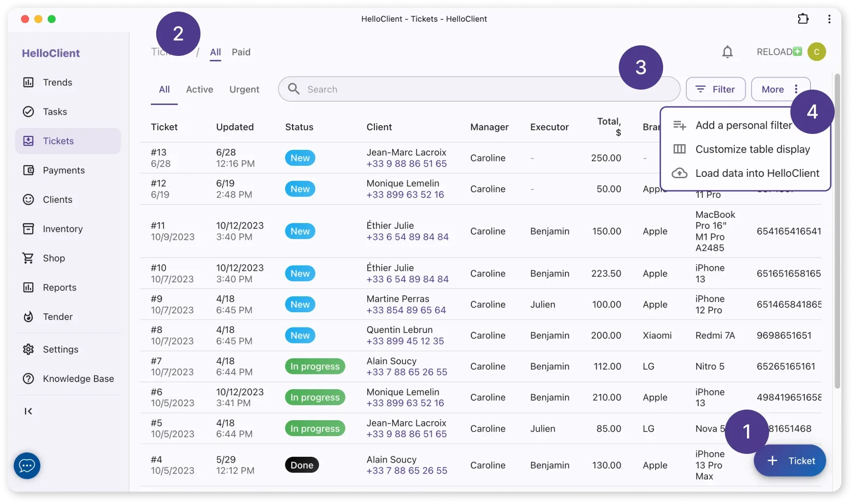Open the More options dropdown
Image resolution: width=853 pixels, height=504 pixels.
pos(780,89)
